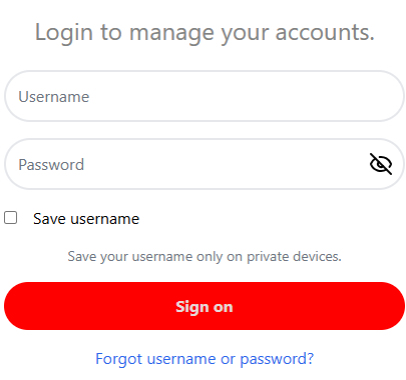Show the password using the crossed-eye icon
The image size is (406, 380).
(381, 164)
